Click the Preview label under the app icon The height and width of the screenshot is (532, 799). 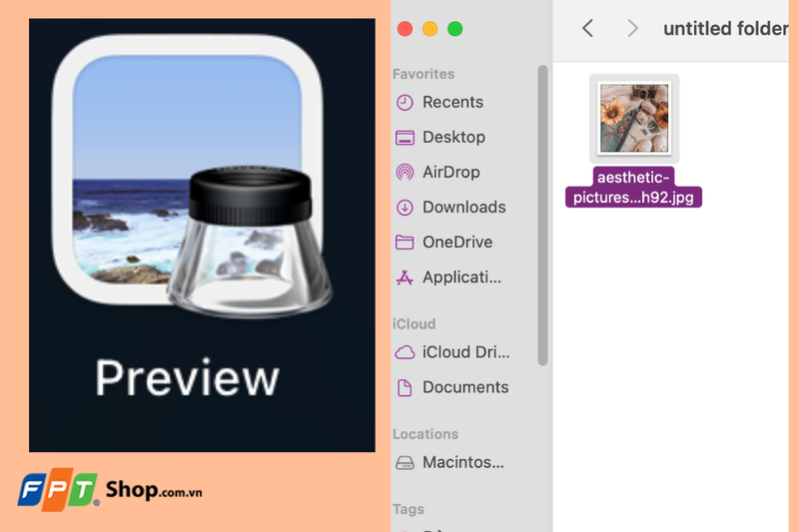tap(187, 378)
